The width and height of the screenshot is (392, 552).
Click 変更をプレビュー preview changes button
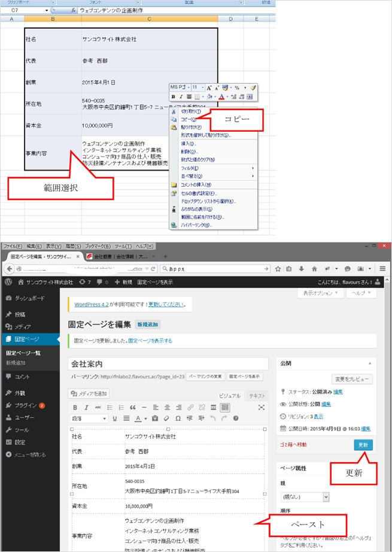pos(352,379)
